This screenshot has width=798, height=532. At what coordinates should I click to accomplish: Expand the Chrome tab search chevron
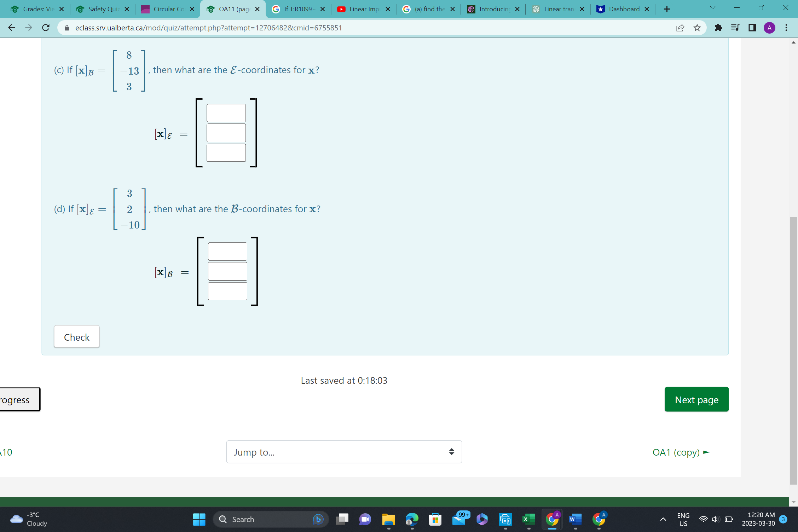point(712,7)
